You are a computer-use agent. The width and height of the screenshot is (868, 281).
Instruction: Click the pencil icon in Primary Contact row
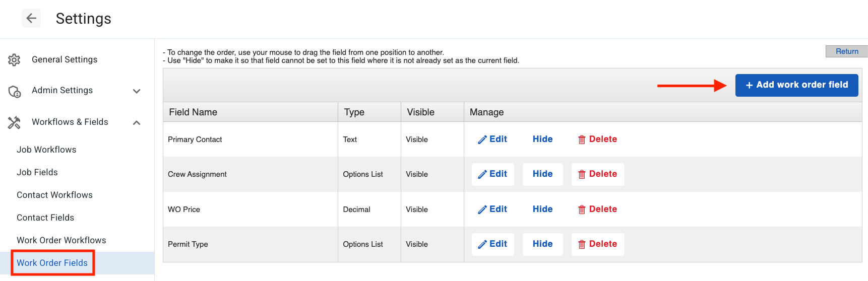pos(482,140)
